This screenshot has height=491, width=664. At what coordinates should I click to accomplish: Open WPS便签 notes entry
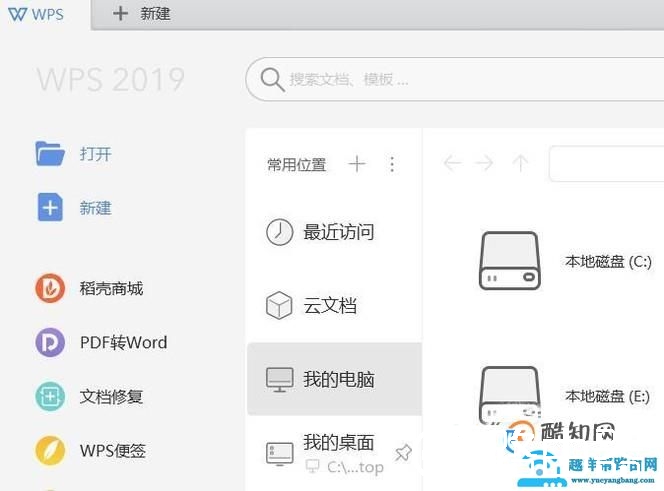coord(113,451)
